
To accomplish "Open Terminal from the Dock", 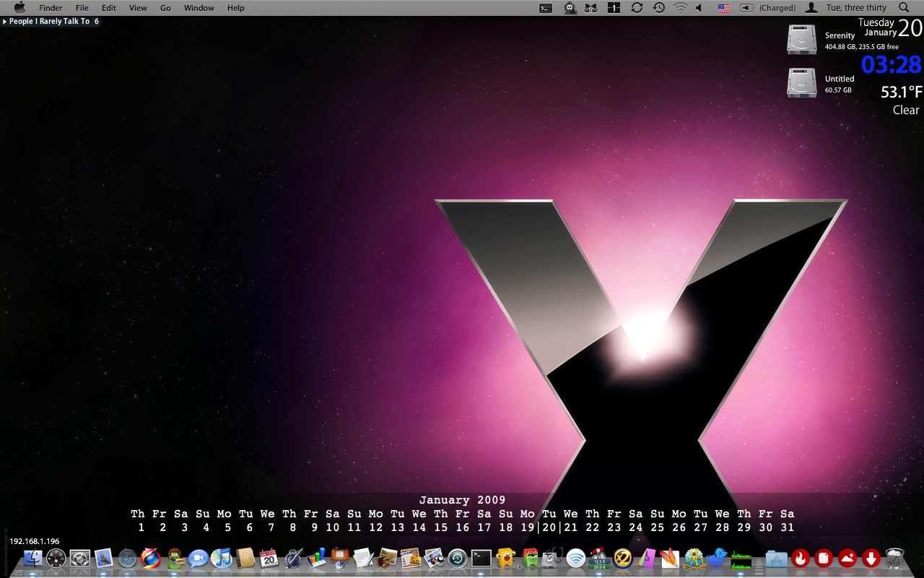I will click(481, 558).
